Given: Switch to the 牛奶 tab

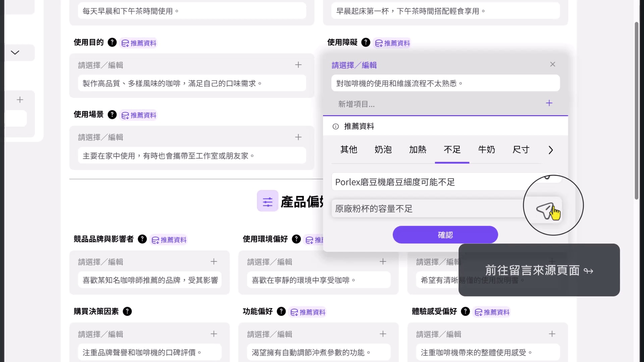Looking at the screenshot, I should pyautogui.click(x=487, y=150).
